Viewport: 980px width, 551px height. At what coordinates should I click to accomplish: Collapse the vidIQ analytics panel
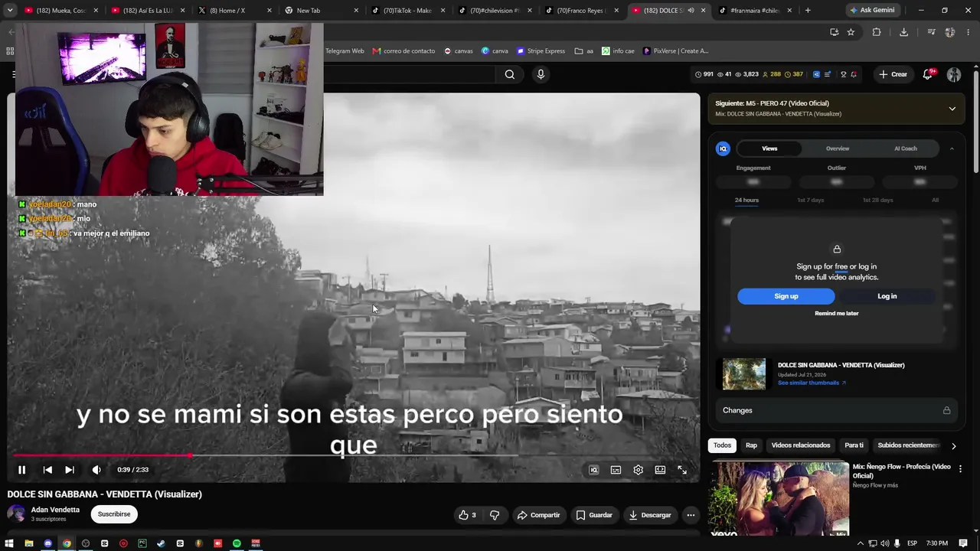coord(952,148)
